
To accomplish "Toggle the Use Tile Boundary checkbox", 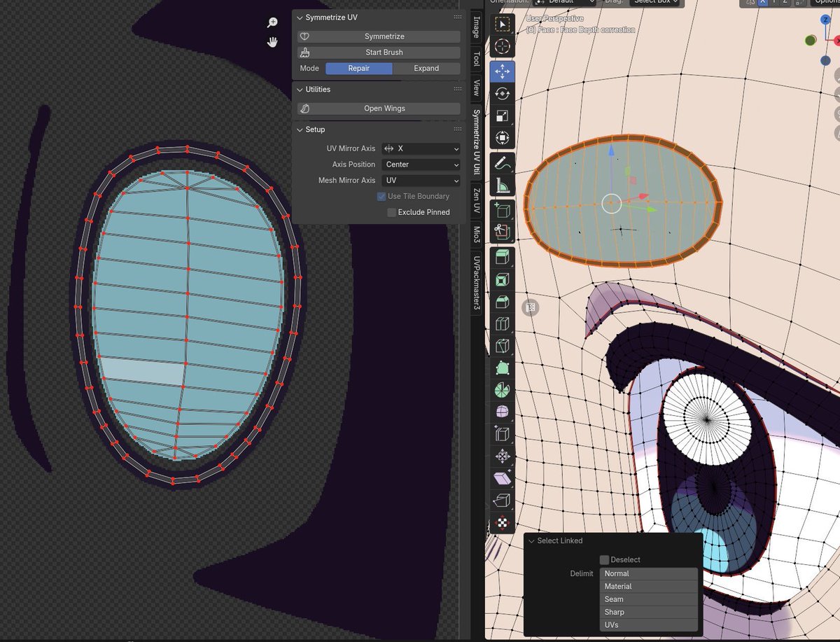I will [x=381, y=197].
